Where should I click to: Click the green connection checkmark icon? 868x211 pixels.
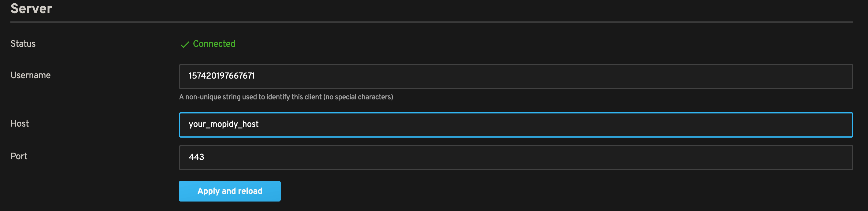(x=185, y=44)
